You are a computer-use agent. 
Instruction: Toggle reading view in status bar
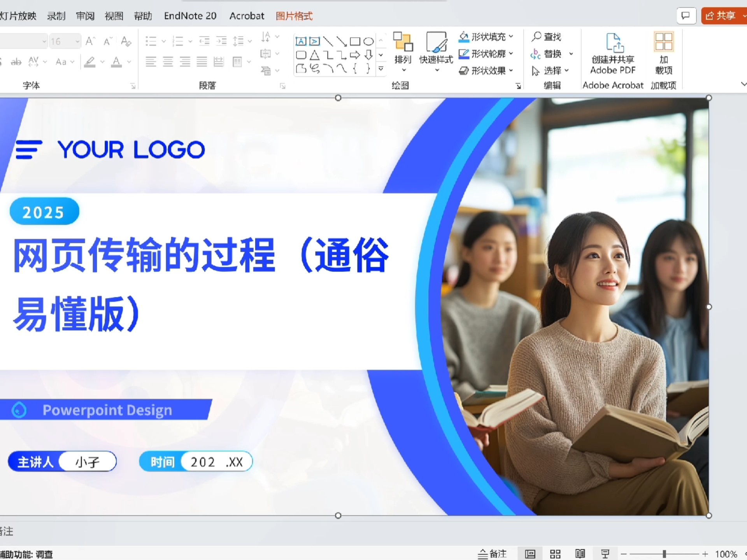(580, 554)
